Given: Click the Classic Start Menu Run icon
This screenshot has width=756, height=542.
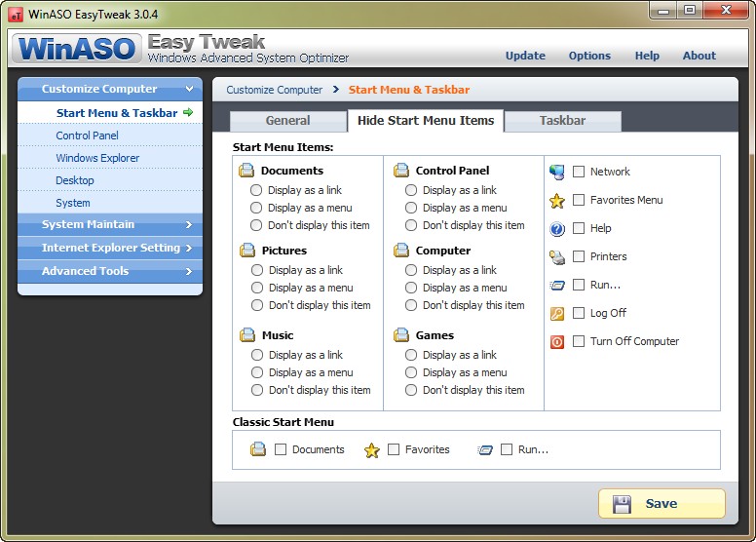Looking at the screenshot, I should point(485,449).
